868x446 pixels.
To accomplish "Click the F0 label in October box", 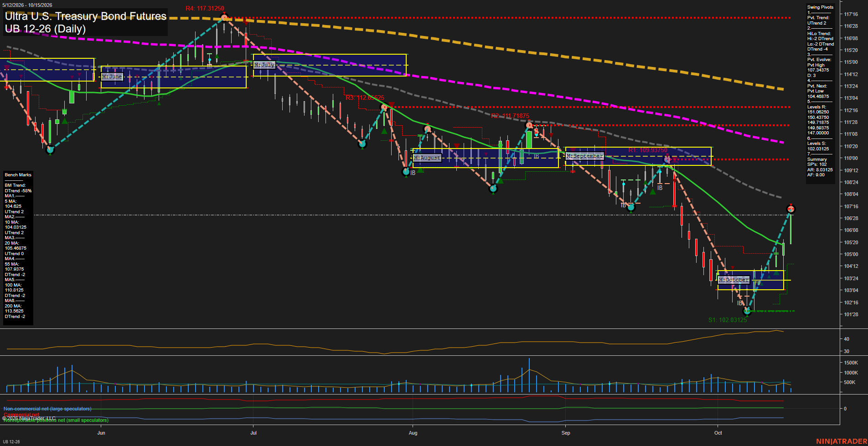I will coord(757,283).
